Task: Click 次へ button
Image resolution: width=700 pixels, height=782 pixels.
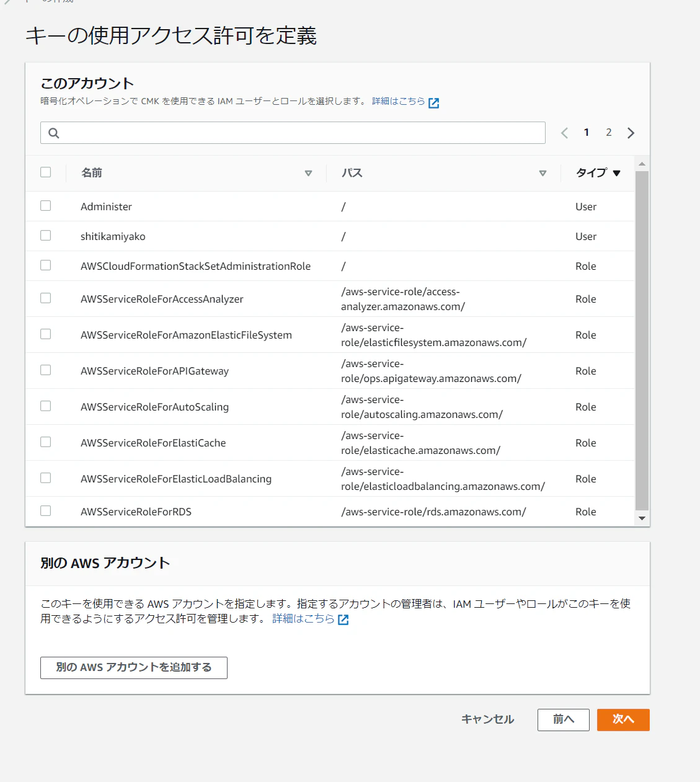Action: [x=623, y=720]
